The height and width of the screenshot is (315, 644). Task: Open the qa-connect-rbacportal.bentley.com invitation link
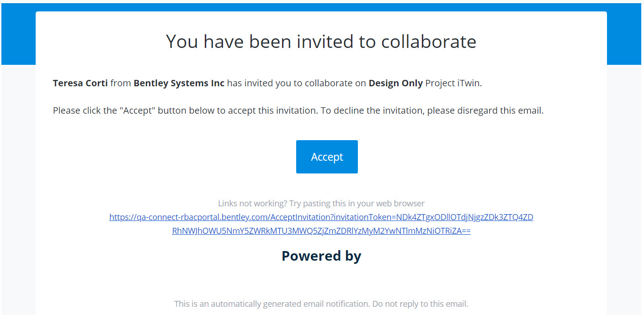pos(321,217)
